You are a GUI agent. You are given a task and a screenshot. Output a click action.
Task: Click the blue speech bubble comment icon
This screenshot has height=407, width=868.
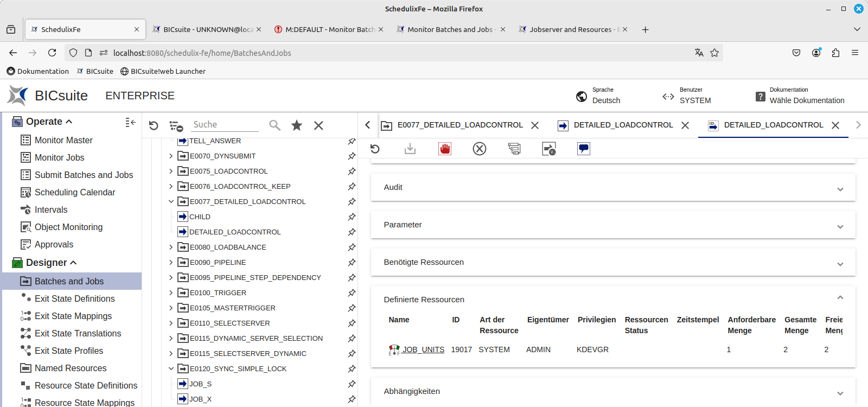[584, 149]
